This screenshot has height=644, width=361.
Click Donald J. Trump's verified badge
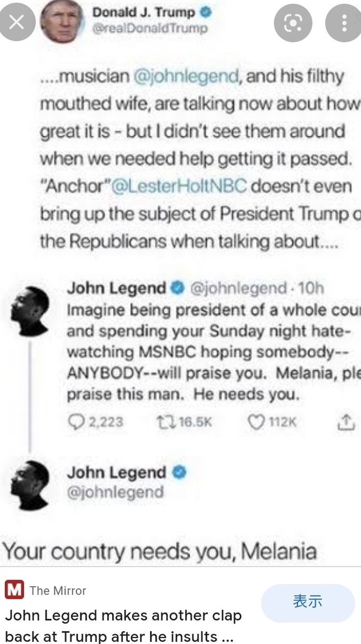[207, 12]
